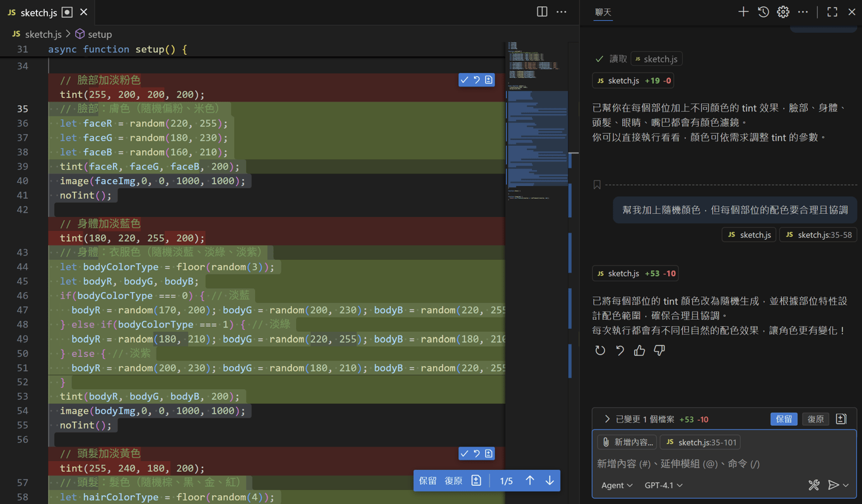862x504 pixels.
Task: Click thumbs down on the chat response
Action: tap(659, 351)
